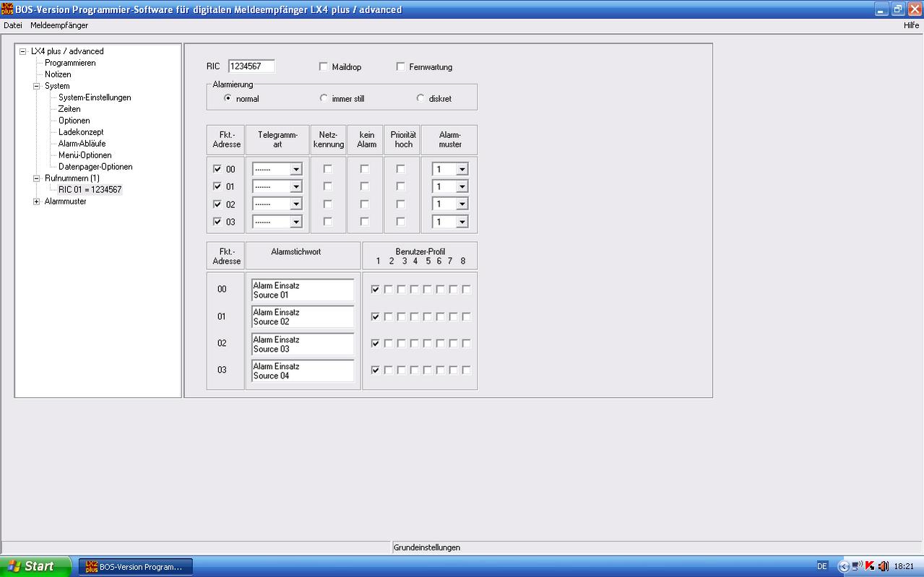Open Telegrammart dropdown for address 03
924x577 pixels.
click(x=295, y=222)
